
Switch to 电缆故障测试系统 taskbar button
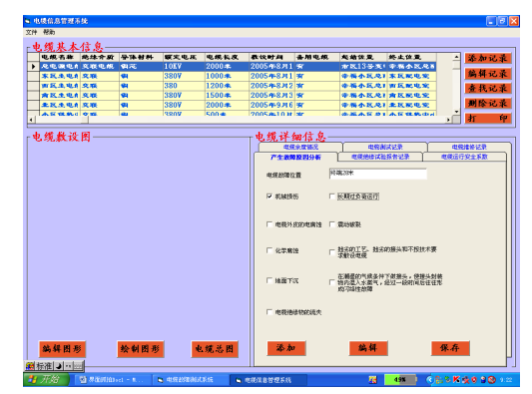click(190, 380)
